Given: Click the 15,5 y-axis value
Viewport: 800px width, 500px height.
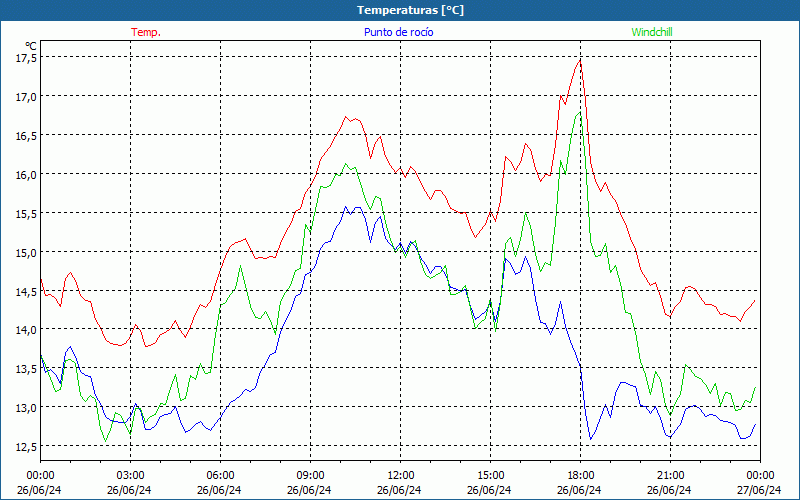Looking at the screenshot, I should coord(26,214).
